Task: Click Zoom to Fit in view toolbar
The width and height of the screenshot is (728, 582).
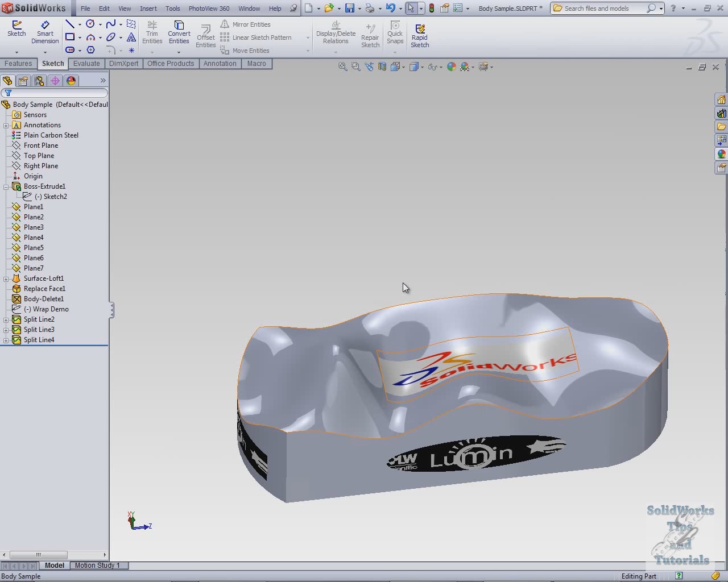Action: click(x=343, y=66)
